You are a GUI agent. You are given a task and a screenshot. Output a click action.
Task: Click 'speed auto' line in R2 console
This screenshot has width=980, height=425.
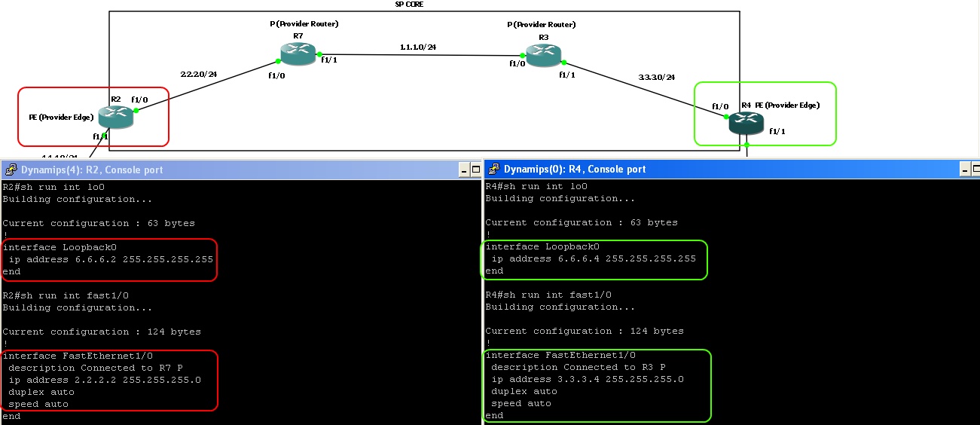click(38, 404)
